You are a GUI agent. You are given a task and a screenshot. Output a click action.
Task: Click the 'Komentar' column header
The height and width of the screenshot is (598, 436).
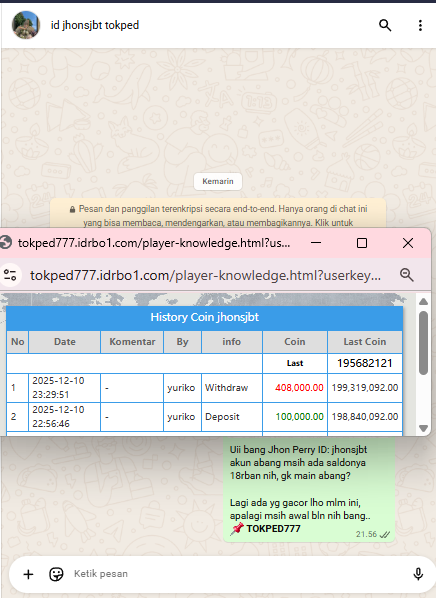click(x=132, y=342)
